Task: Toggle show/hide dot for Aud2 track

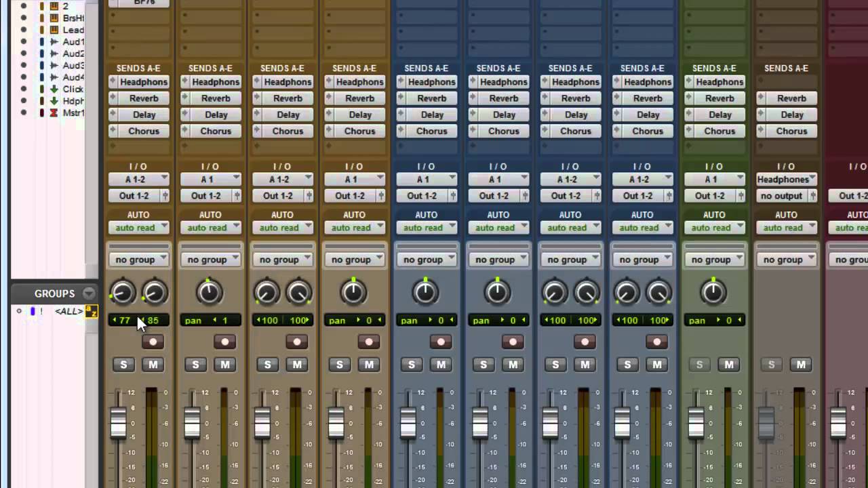Action: pyautogui.click(x=24, y=54)
